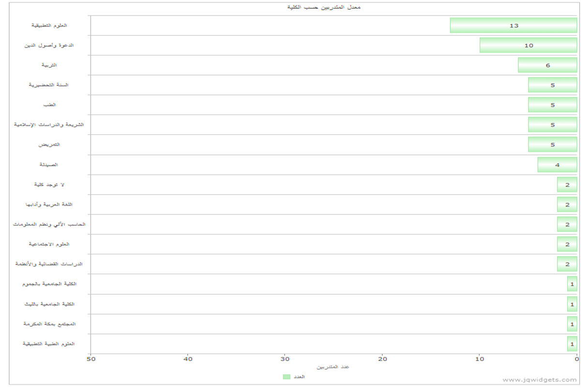Click the category label الطب
The image size is (588, 391).
[x=49, y=105]
